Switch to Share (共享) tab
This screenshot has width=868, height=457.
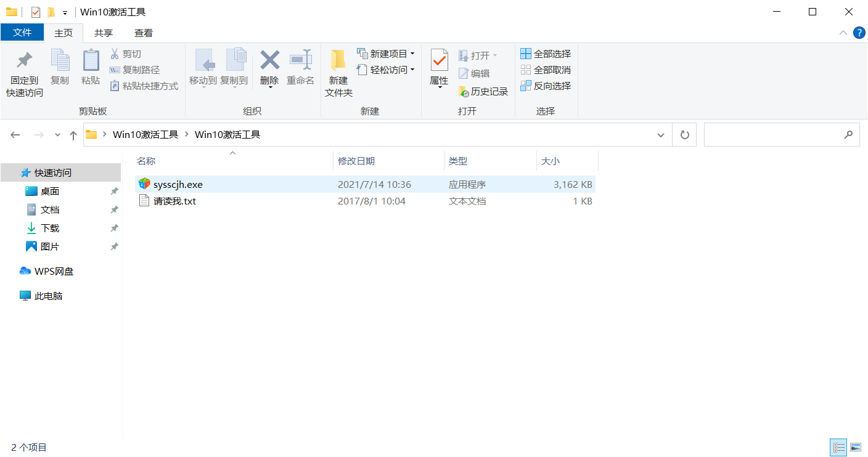[x=104, y=33]
